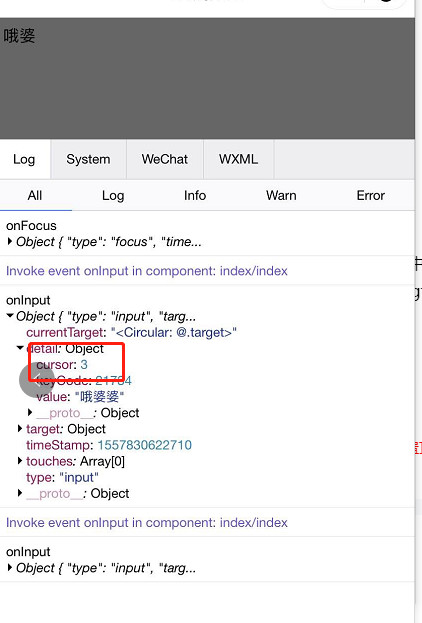Expand the target Object node

(20, 428)
